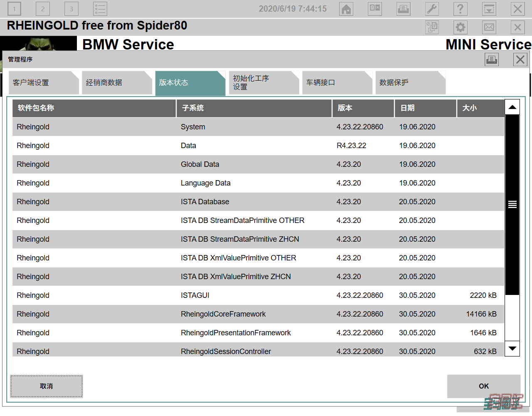532x416 pixels.
Task: Click the 软件包名称 column header
Action: [x=94, y=108]
